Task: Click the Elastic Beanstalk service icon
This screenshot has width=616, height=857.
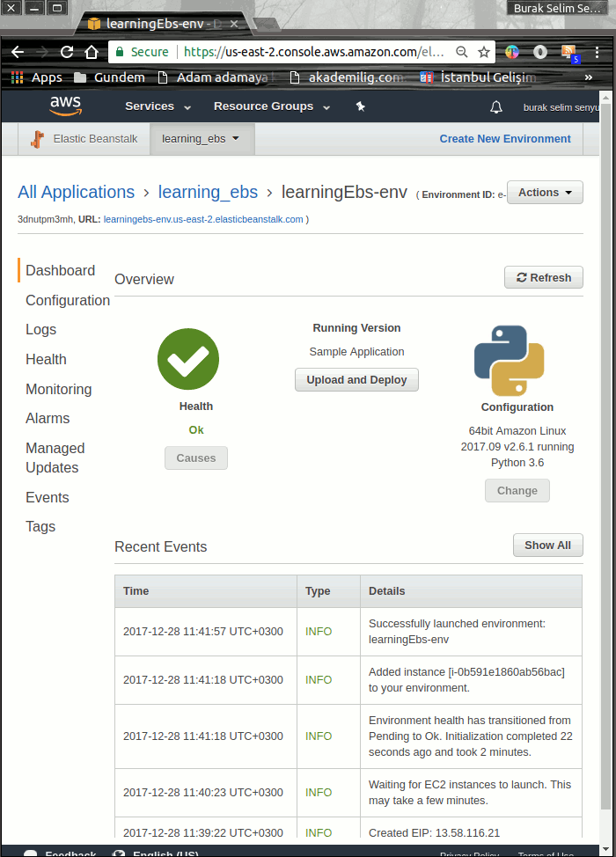Action: point(37,139)
